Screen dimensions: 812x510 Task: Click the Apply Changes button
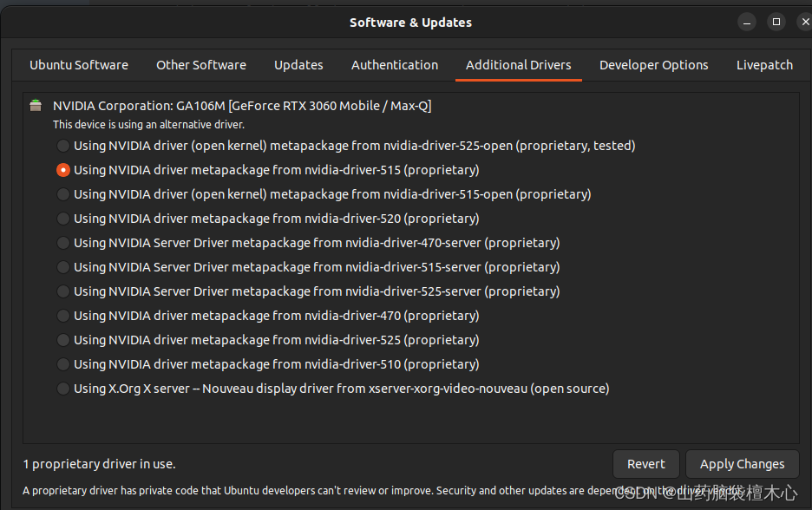742,464
